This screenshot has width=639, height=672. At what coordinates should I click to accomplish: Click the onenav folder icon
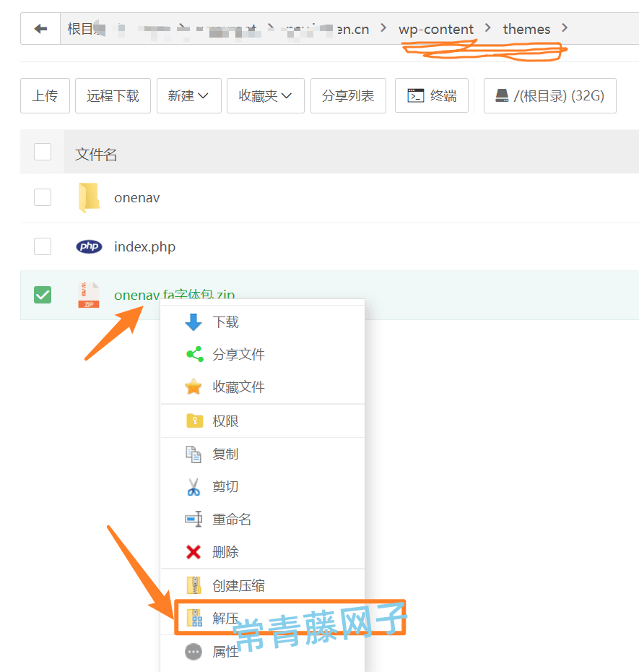coord(89,197)
